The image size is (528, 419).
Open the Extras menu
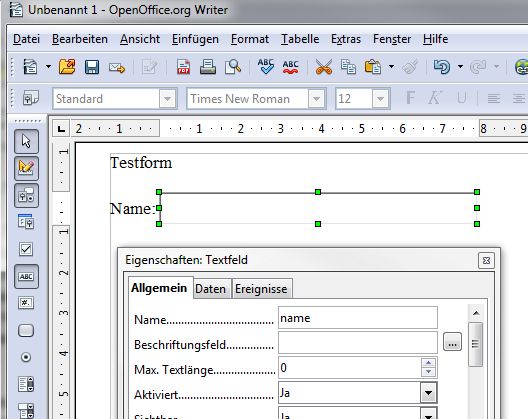pyautogui.click(x=346, y=39)
